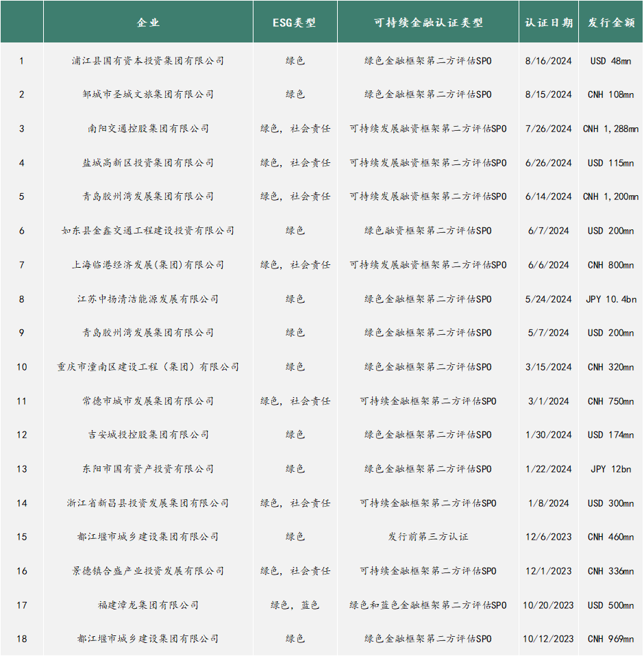Image resolution: width=644 pixels, height=656 pixels.
Task: Select 上海临港经济发展(集团)有限公司 cell
Action: point(148,265)
